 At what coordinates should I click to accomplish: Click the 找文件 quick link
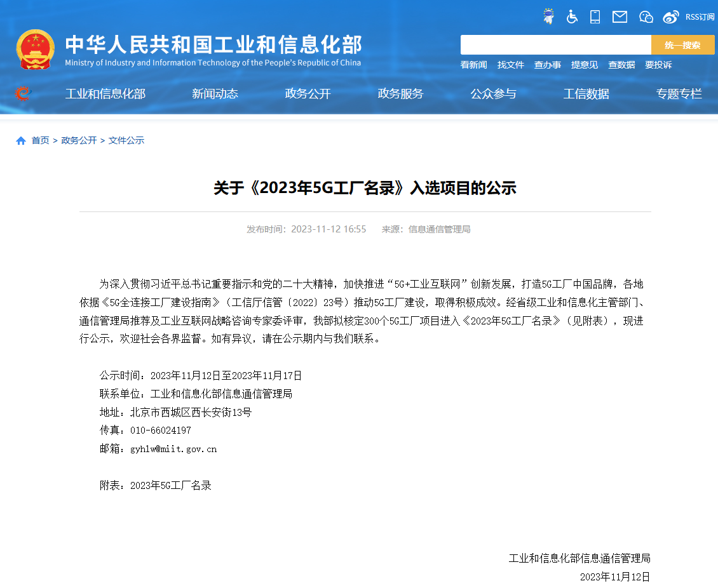[510, 65]
